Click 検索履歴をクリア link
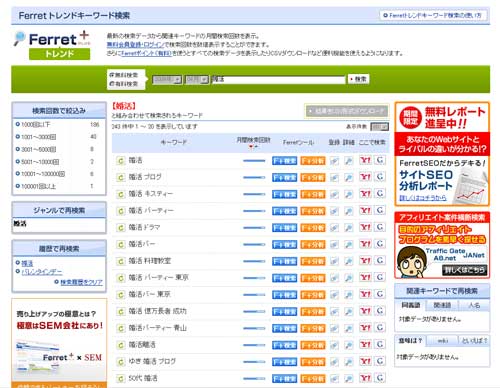 click(81, 282)
